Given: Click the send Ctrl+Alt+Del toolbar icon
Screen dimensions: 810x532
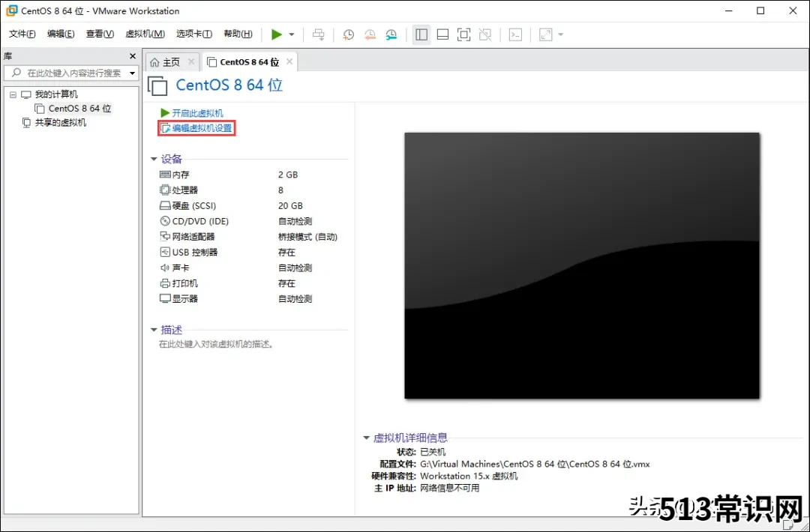Looking at the screenshot, I should (319, 34).
